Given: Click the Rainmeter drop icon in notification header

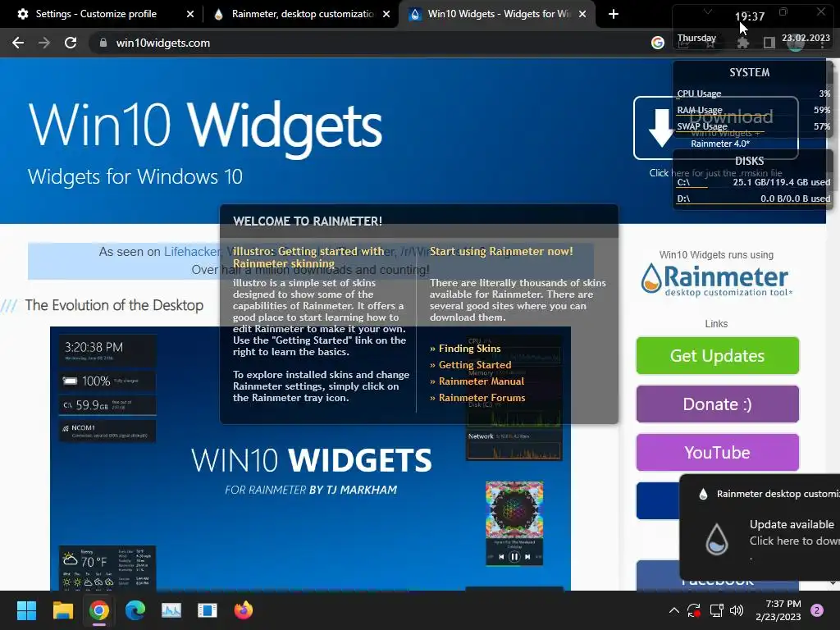Looking at the screenshot, I should coord(703,494).
